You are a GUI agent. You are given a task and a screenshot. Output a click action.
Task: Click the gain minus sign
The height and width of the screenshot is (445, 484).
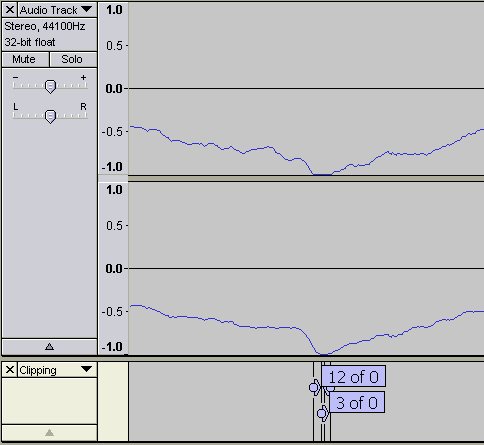coord(16,77)
